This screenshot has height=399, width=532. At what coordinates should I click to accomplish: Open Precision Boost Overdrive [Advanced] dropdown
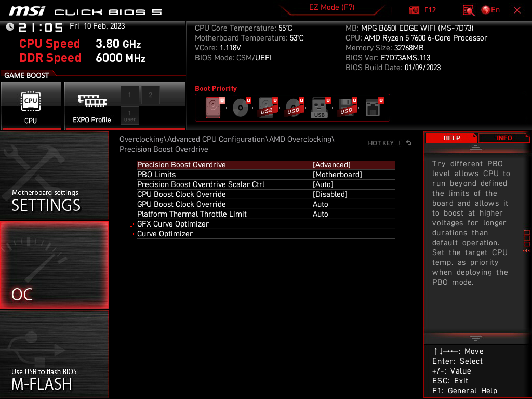click(x=266, y=165)
